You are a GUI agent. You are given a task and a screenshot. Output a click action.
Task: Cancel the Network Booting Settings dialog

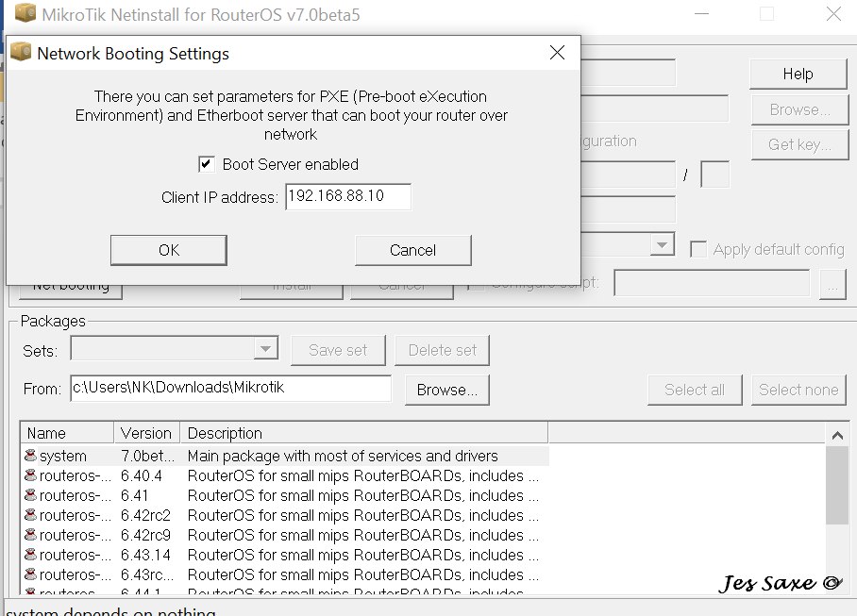pyautogui.click(x=413, y=250)
